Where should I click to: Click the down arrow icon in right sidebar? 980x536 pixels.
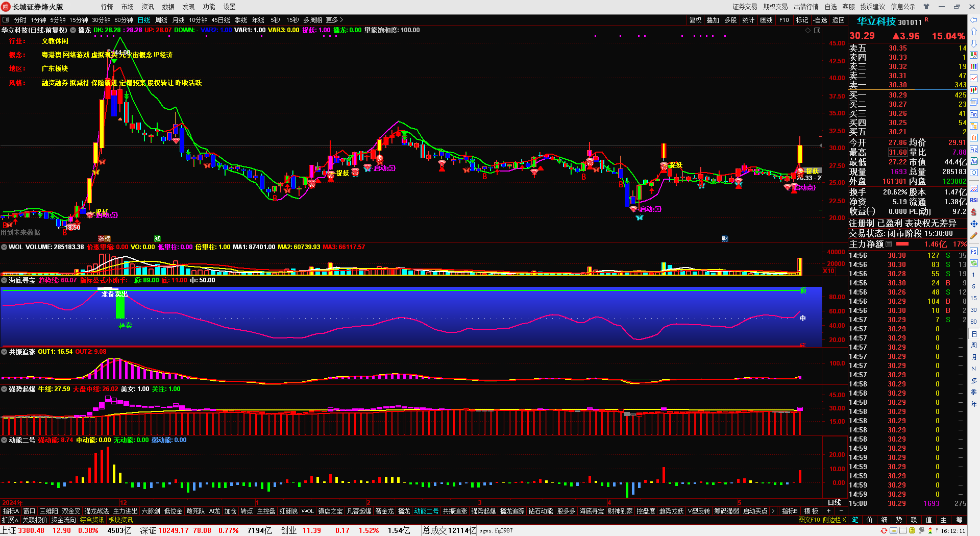(973, 43)
